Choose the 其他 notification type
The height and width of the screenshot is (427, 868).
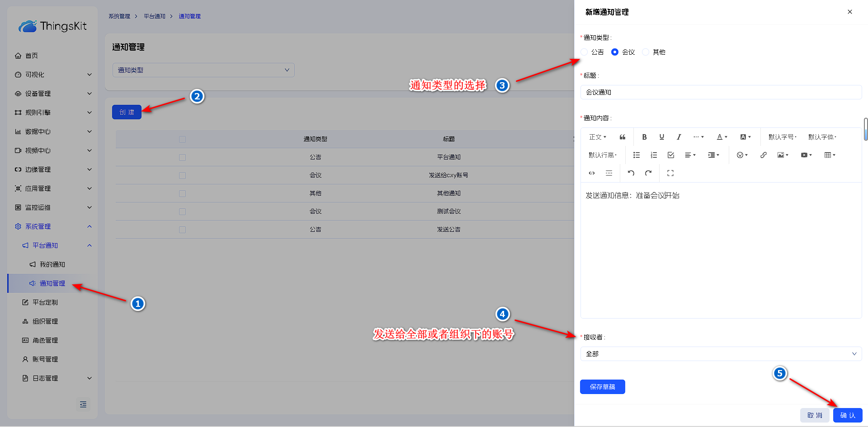pyautogui.click(x=646, y=52)
